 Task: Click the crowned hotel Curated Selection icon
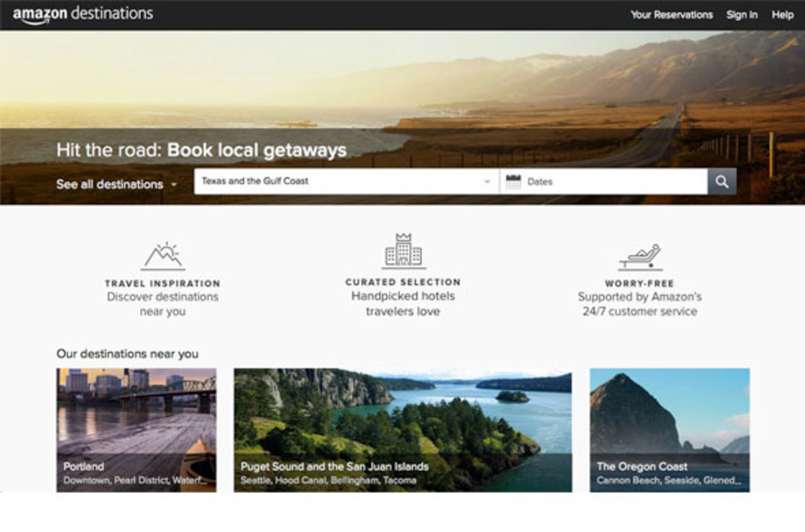(x=403, y=252)
